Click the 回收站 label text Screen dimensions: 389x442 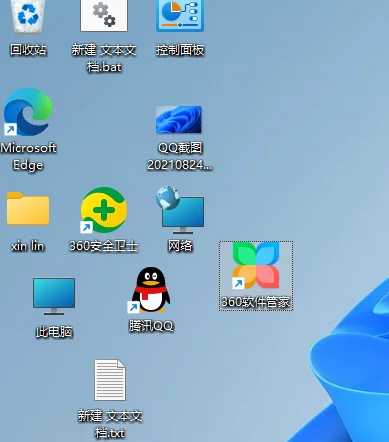tap(28, 50)
